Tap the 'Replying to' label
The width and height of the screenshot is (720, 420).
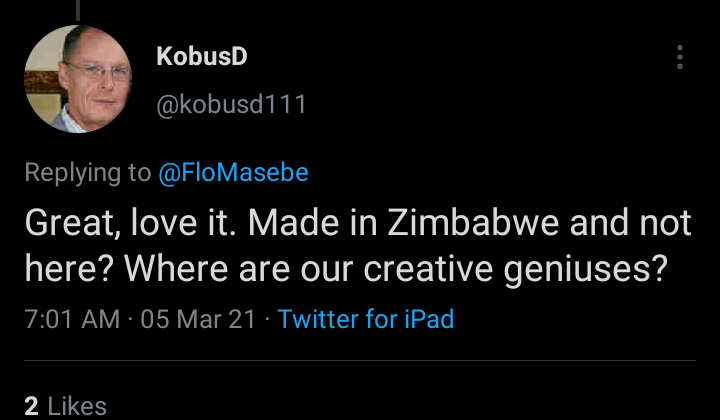[x=88, y=173]
